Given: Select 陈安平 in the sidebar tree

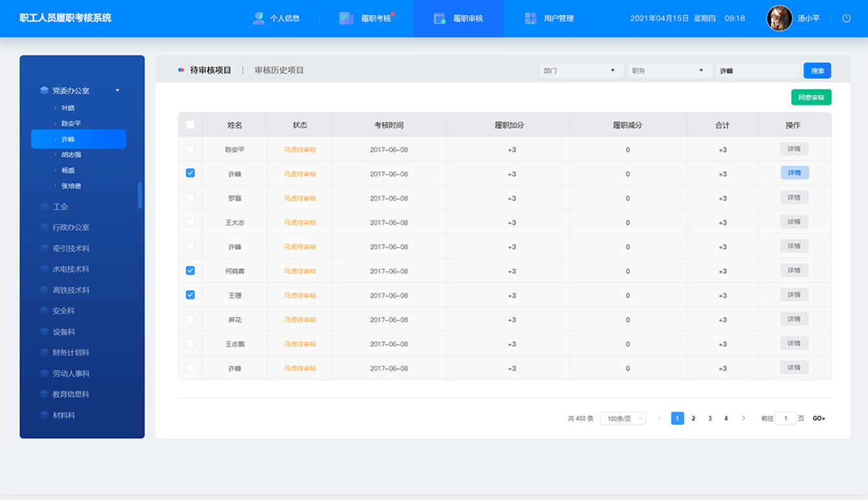Looking at the screenshot, I should pyautogui.click(x=71, y=124).
